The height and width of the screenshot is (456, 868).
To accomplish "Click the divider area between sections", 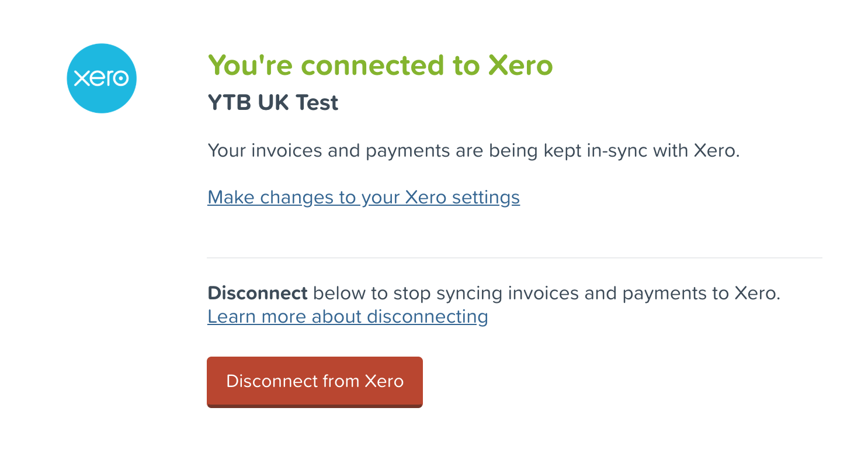I will coord(514,257).
